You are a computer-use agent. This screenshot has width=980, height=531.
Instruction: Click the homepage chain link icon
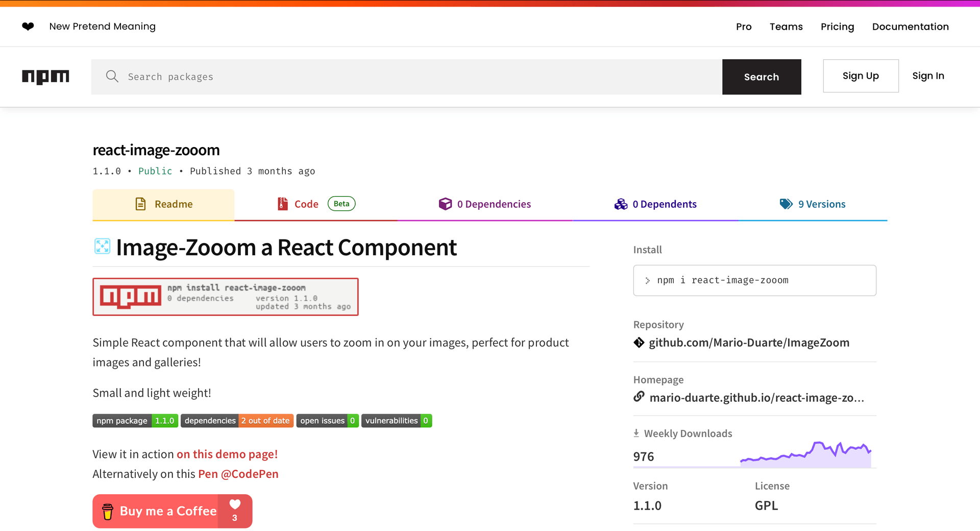pyautogui.click(x=639, y=397)
